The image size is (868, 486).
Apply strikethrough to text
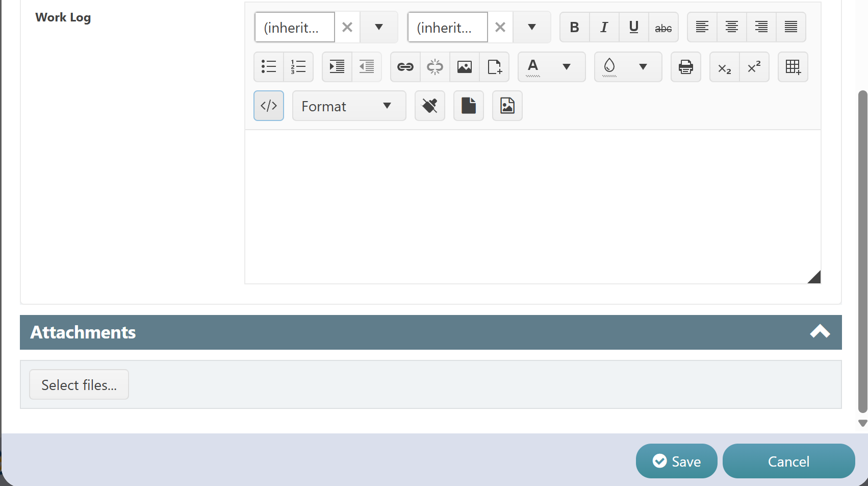[663, 27]
